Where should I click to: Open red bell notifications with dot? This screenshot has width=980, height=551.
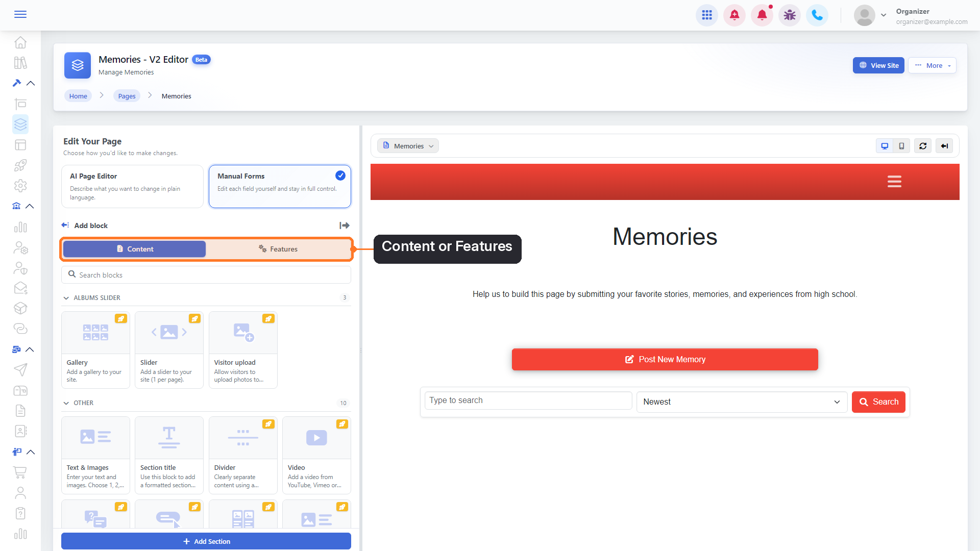(762, 15)
